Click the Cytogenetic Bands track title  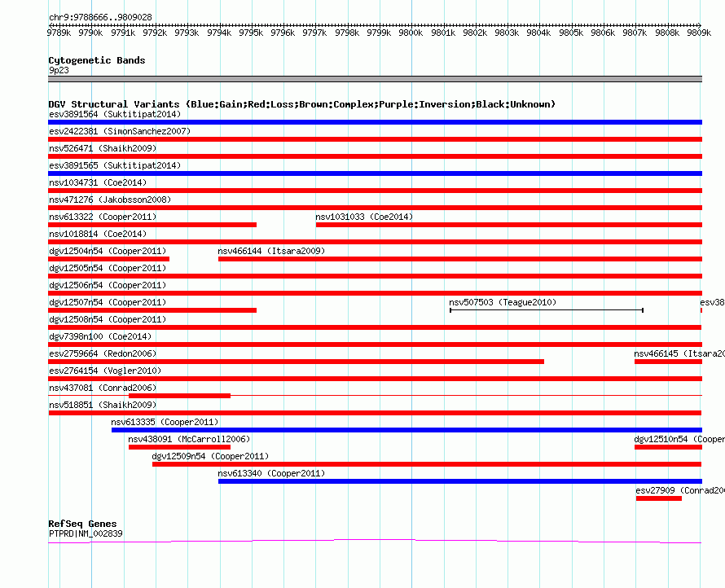coord(97,60)
